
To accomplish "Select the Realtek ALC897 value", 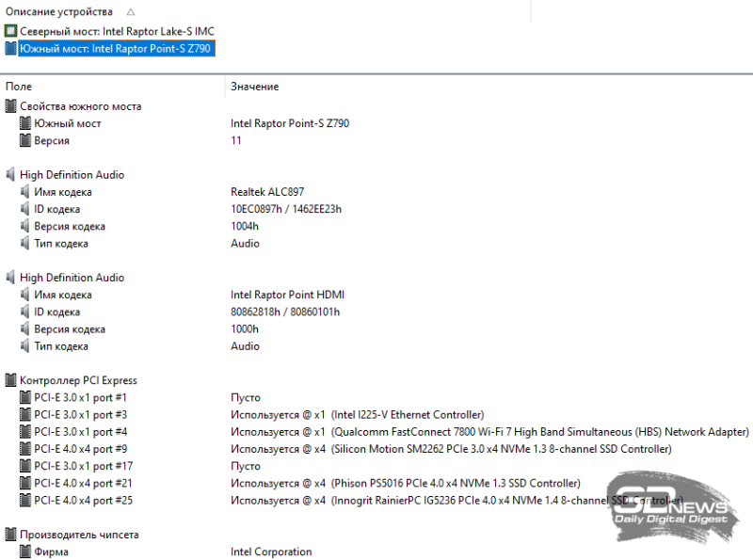I will [267, 192].
